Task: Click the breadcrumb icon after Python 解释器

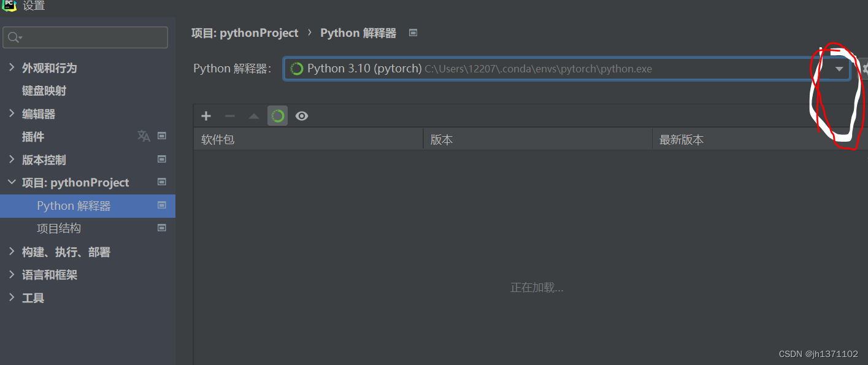Action: click(413, 33)
